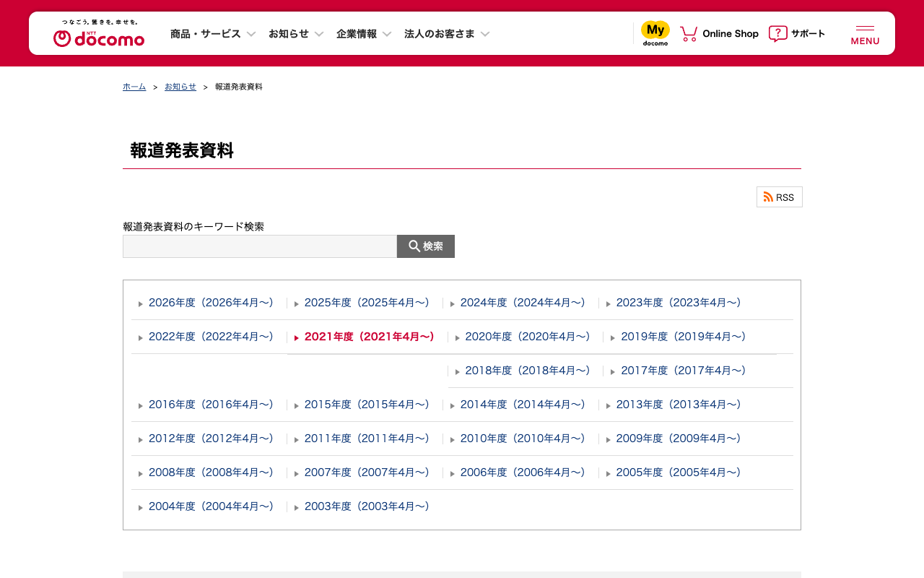Go to ホーム breadcrumb link
The height and width of the screenshot is (578, 924).
[134, 87]
